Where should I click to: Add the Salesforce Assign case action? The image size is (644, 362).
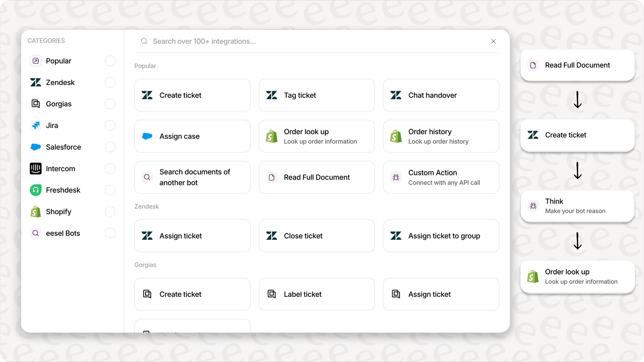(x=192, y=136)
